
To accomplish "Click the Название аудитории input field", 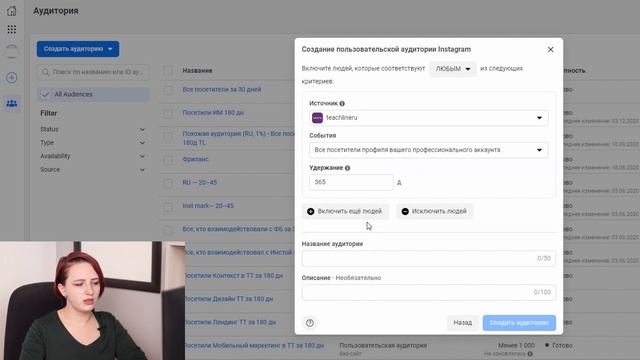I will (429, 258).
